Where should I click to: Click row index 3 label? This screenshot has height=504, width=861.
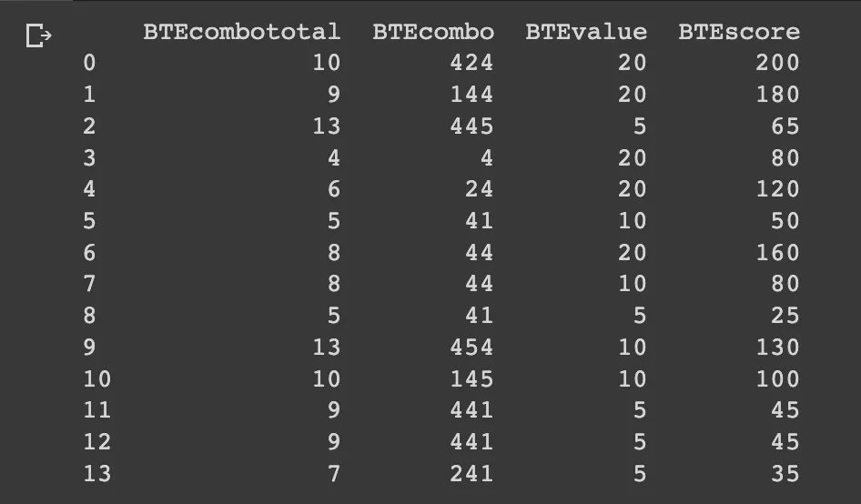tap(89, 158)
